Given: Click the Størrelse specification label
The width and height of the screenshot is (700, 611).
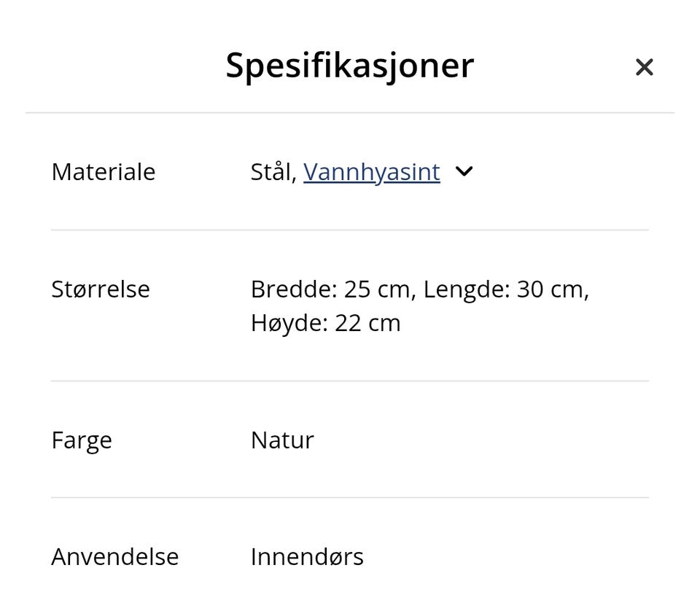Looking at the screenshot, I should (101, 289).
